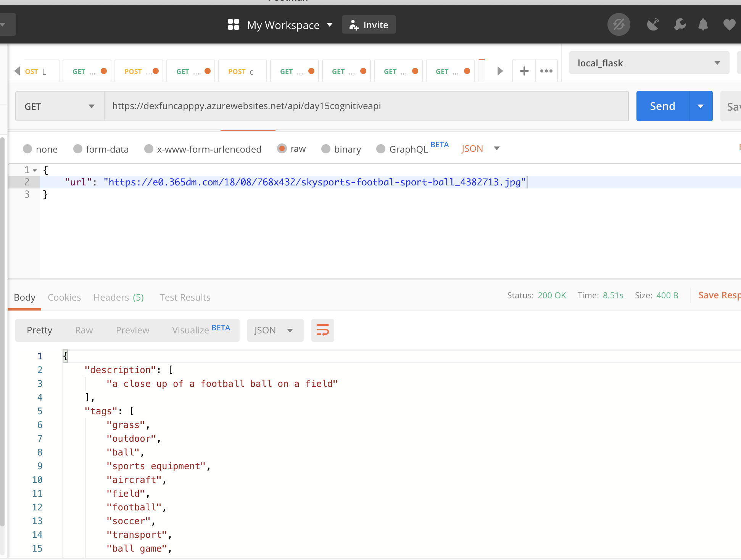Screen dimensions: 741x560
Task: Click the sync status icon in header
Action: pos(619,25)
